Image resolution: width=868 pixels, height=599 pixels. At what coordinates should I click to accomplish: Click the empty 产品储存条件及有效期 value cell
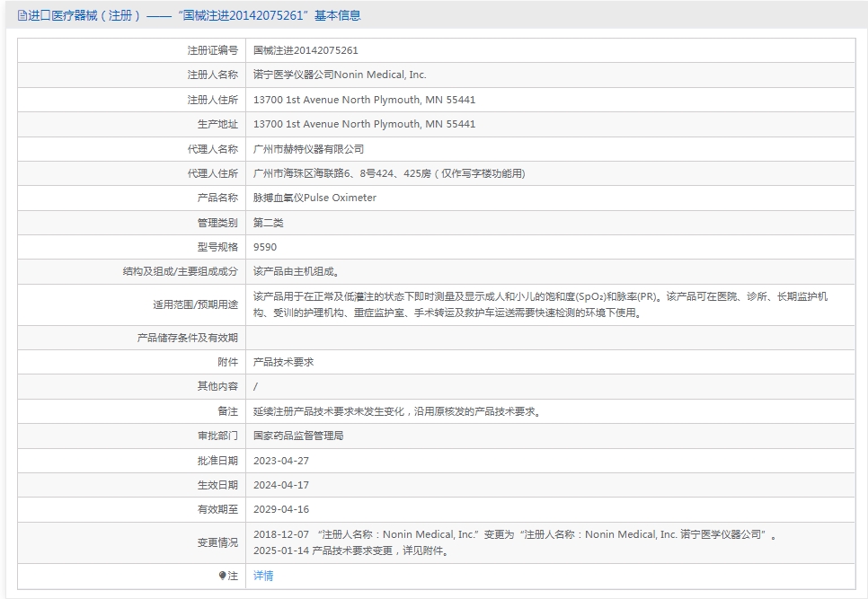(550, 338)
